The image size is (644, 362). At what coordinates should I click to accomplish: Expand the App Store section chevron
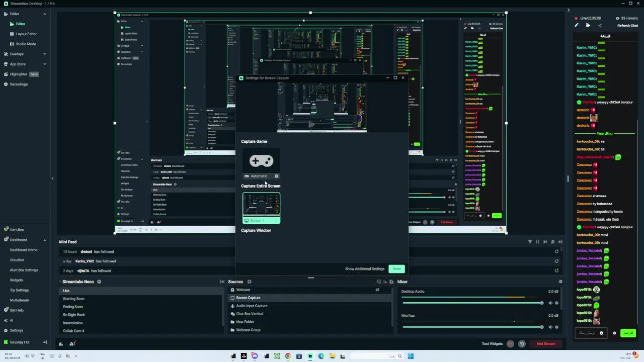pos(45,64)
